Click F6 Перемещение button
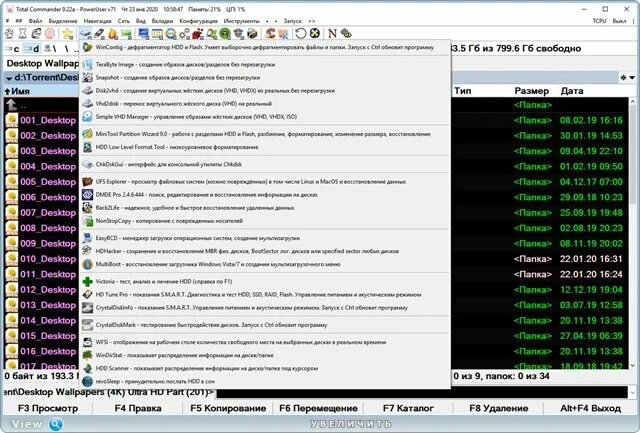Screen dimensions: 640x433 pyautogui.click(x=318, y=408)
